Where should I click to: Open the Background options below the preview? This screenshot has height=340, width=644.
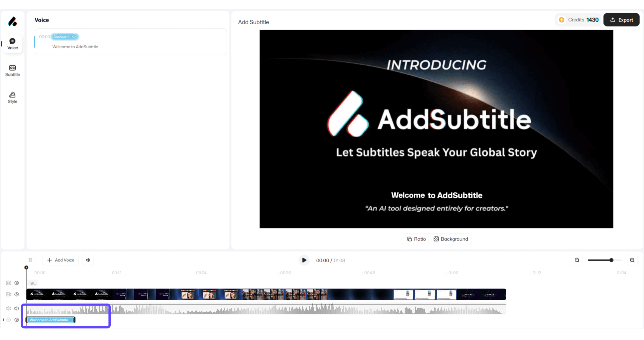pos(451,239)
